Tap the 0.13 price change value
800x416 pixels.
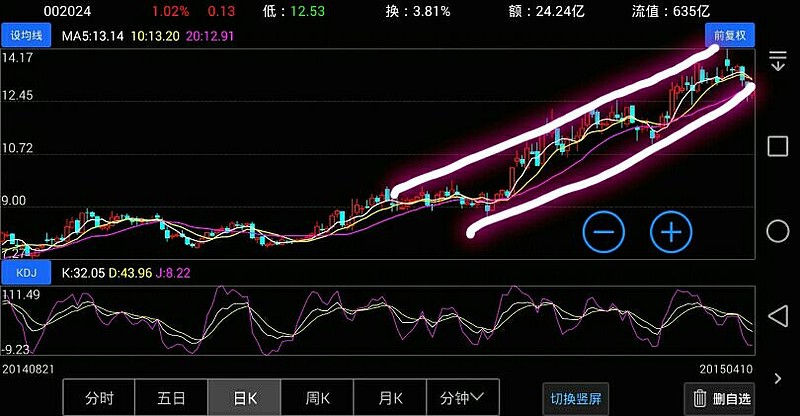[x=221, y=11]
